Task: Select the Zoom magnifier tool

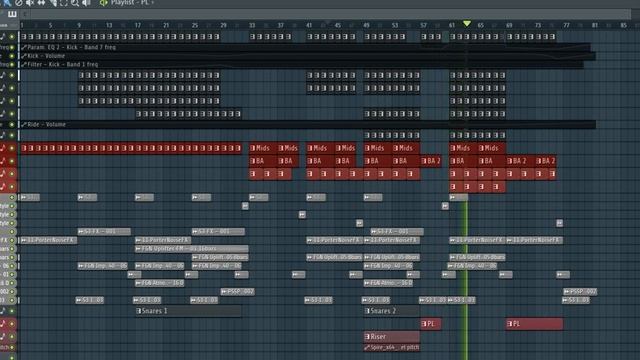Action: [x=75, y=2]
